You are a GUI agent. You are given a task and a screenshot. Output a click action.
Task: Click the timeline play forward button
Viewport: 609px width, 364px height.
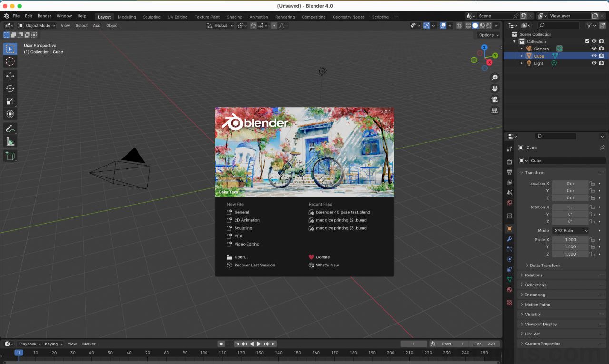(259, 344)
